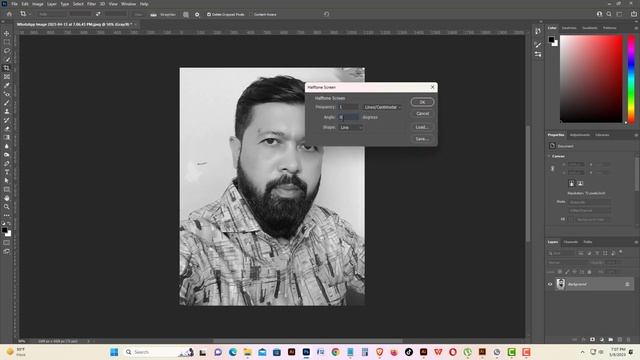Select the Path Selection tool
The width and height of the screenshot is (640, 360).
[x=7, y=180]
